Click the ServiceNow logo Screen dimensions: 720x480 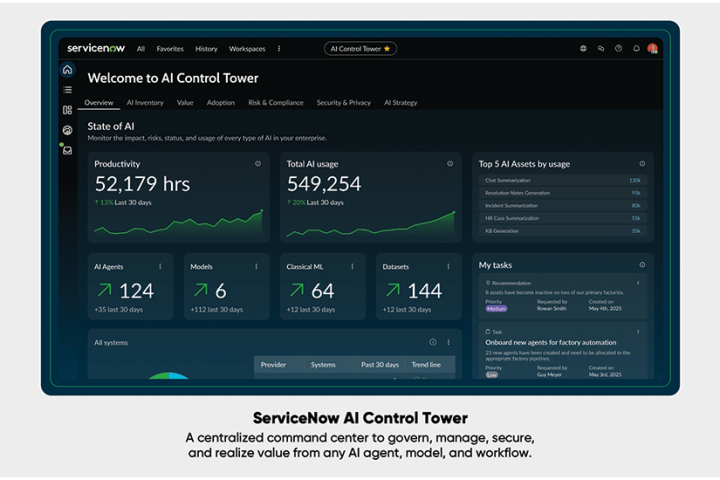(x=96, y=48)
